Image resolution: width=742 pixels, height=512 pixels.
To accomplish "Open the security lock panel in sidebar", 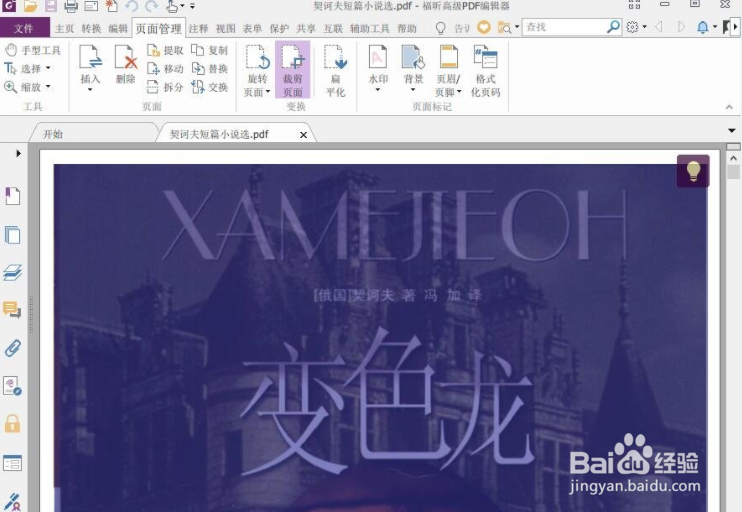I will (12, 424).
